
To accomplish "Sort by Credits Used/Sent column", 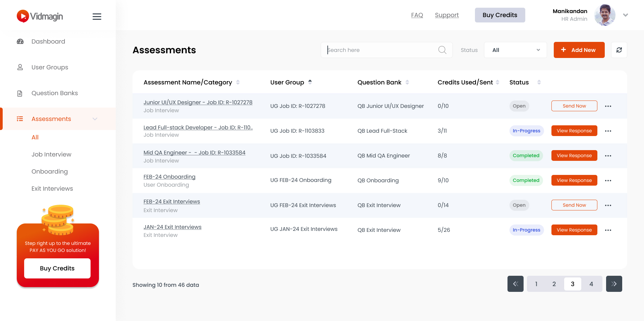I will tap(497, 82).
